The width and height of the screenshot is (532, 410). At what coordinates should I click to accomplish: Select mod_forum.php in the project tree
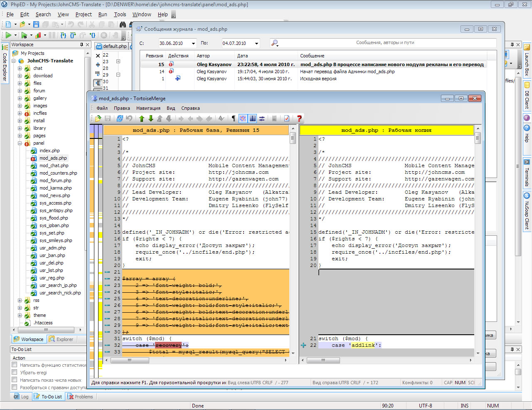(x=55, y=181)
